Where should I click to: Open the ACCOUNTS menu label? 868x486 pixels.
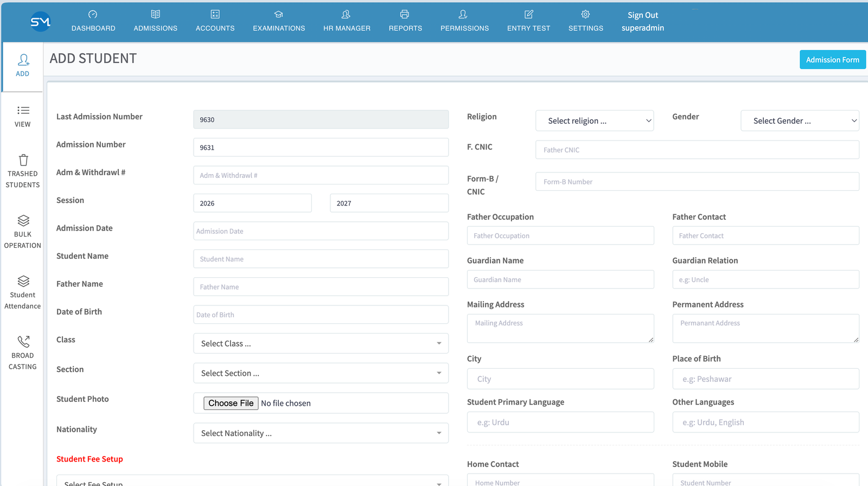tap(215, 28)
